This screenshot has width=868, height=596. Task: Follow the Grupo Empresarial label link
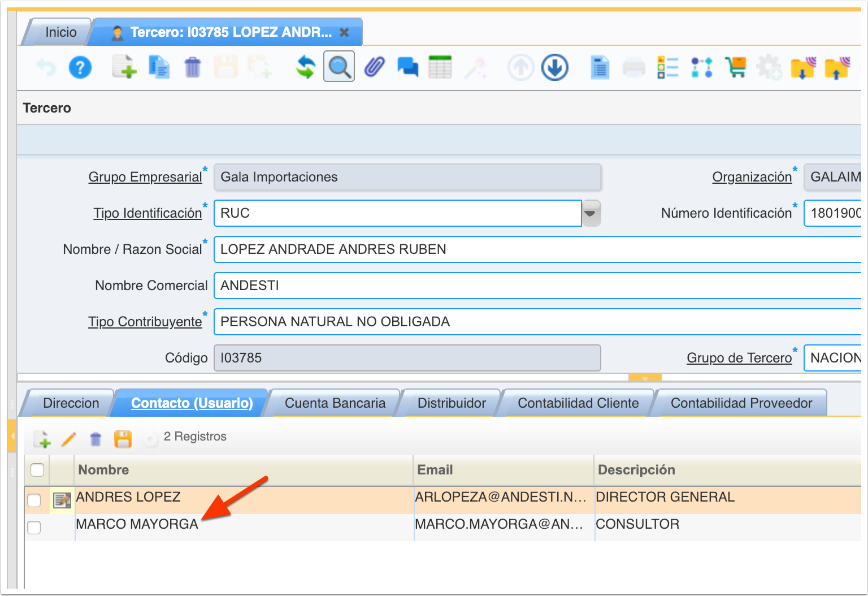click(x=145, y=177)
